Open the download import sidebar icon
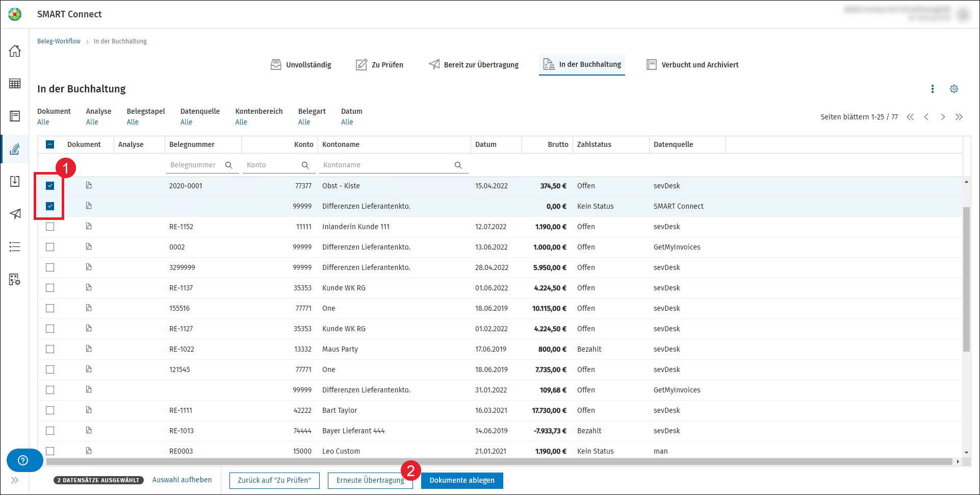Image resolution: width=980 pixels, height=495 pixels. (x=15, y=182)
